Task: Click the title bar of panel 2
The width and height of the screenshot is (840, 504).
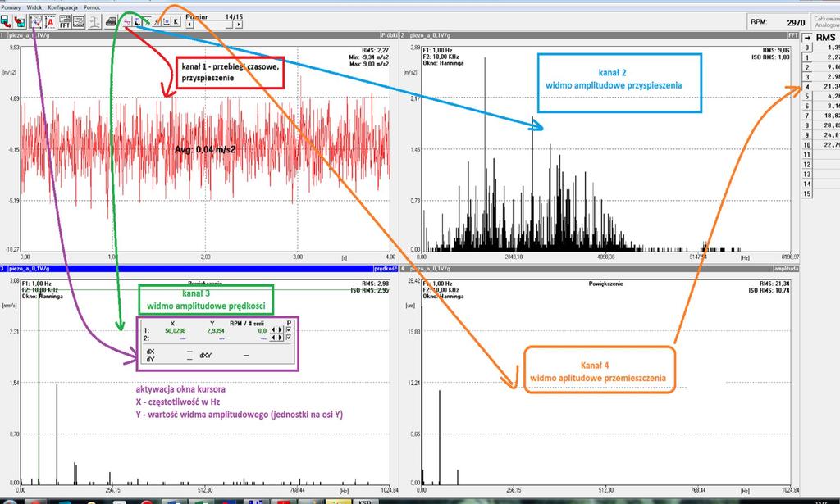Action: point(600,35)
